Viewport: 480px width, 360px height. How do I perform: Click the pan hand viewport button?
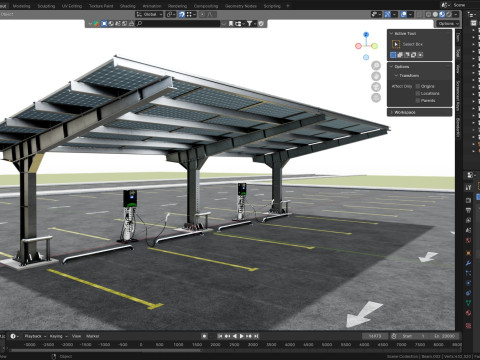click(376, 76)
